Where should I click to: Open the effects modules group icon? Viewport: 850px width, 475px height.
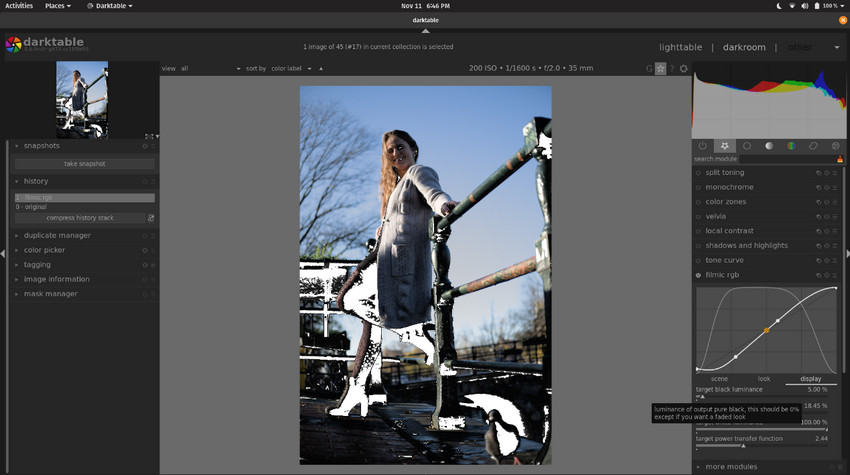[x=835, y=146]
